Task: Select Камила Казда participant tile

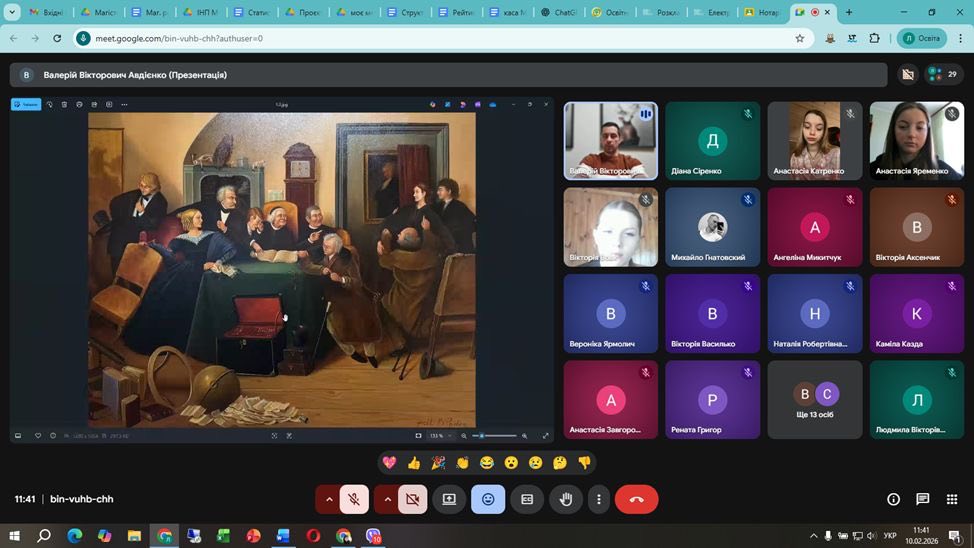Action: 917,314
